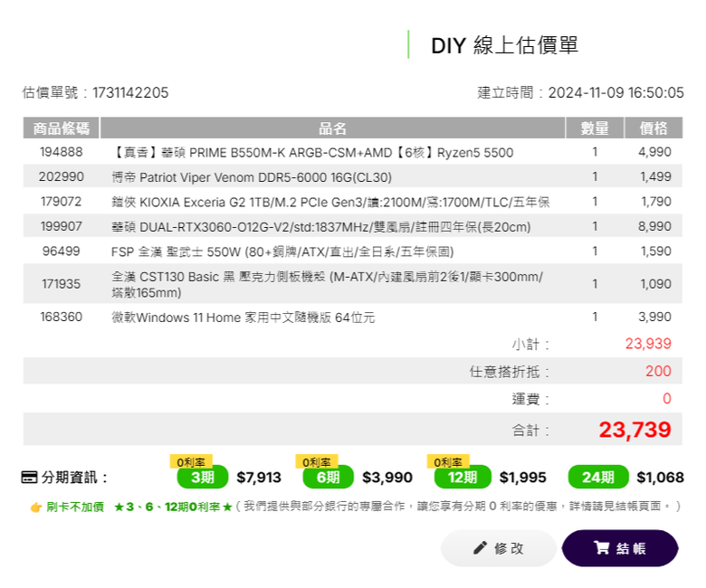Click the FSP 聖武士 550W product name

tap(282, 251)
